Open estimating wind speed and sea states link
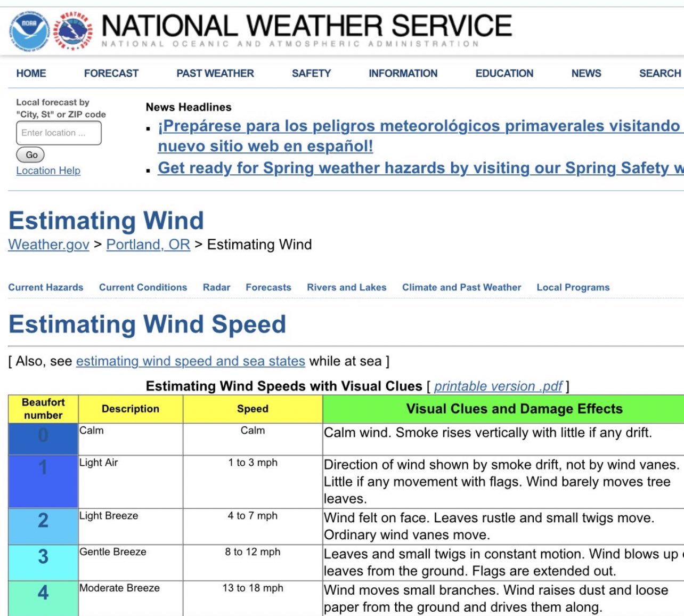The height and width of the screenshot is (616, 684). click(x=190, y=361)
